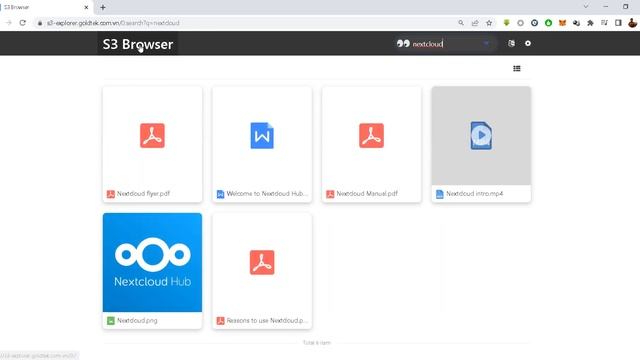
Task: Open the Nextcloud Hub image thumbnail
Action: pyautogui.click(x=152, y=262)
